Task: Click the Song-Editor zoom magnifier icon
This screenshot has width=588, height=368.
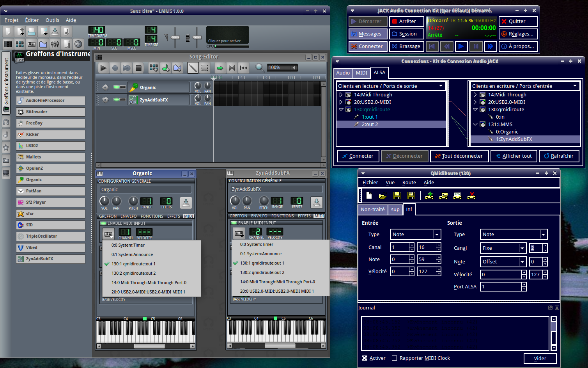Action: (x=259, y=68)
